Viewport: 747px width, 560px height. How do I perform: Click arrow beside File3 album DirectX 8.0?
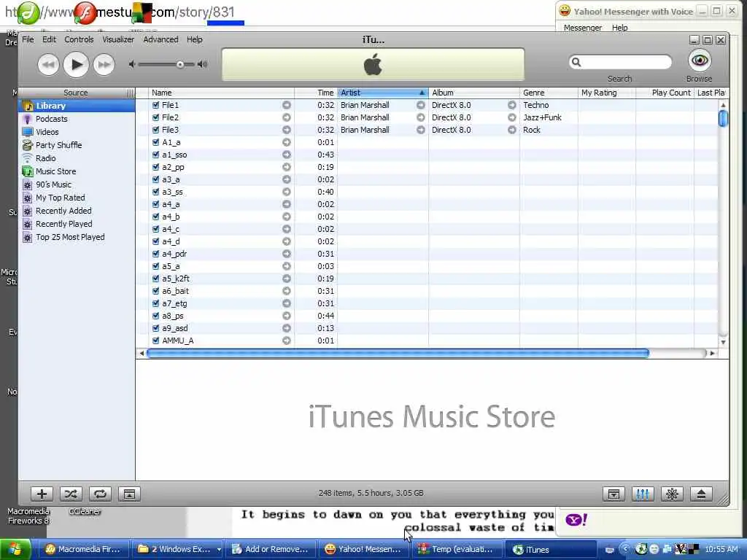pyautogui.click(x=511, y=130)
